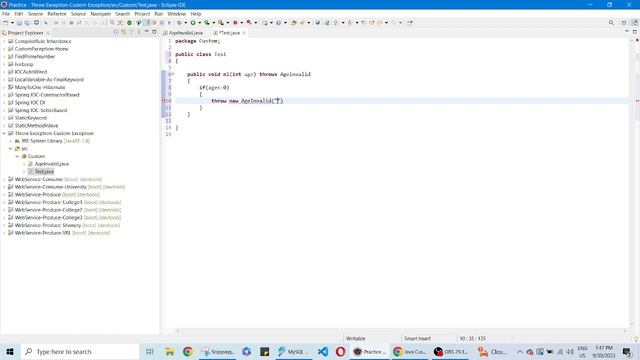Click the green Skip Breakpoints circle icon
Viewport: 640px width, 360px height.
[x=129, y=23]
